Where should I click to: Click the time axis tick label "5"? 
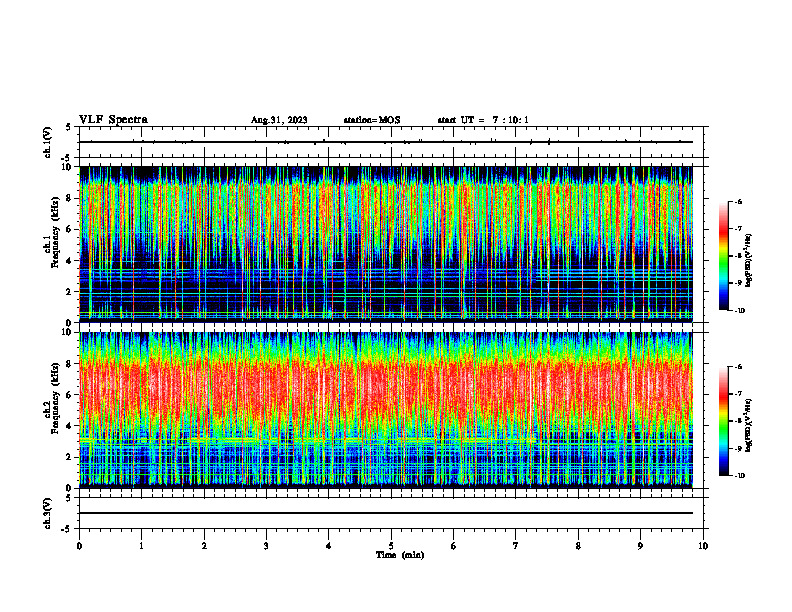(x=391, y=546)
